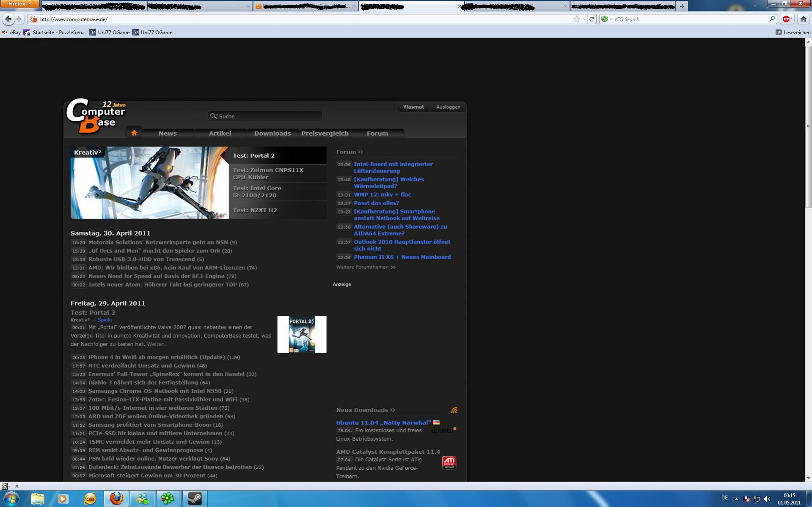Close the add-on bar with the x

point(17,486)
